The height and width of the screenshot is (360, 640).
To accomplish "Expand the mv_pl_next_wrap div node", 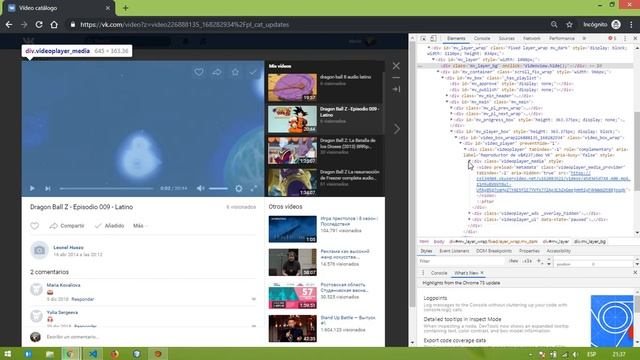I will point(451,114).
